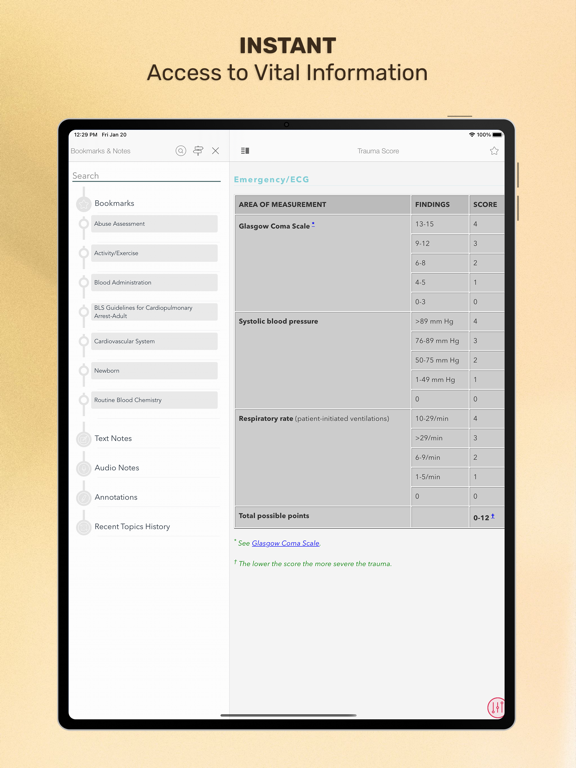The height and width of the screenshot is (768, 576).
Task: Tap the signpost icon in sidebar header
Action: (x=198, y=151)
